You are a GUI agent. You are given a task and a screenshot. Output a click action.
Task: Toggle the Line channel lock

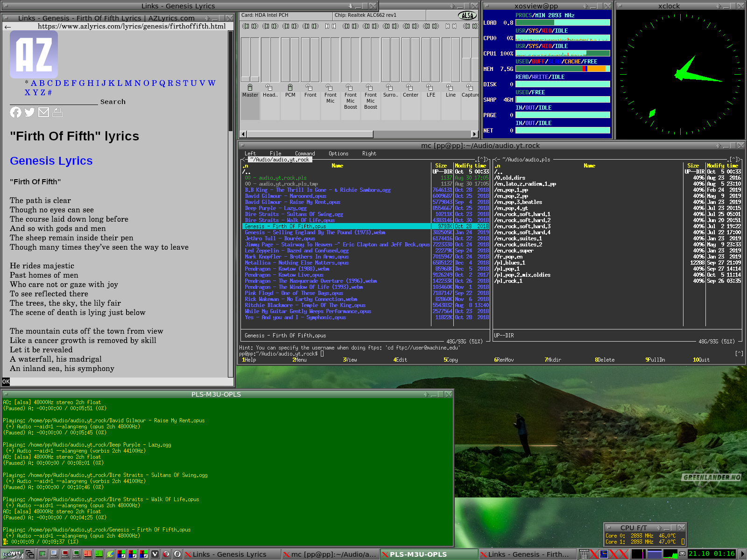click(450, 87)
